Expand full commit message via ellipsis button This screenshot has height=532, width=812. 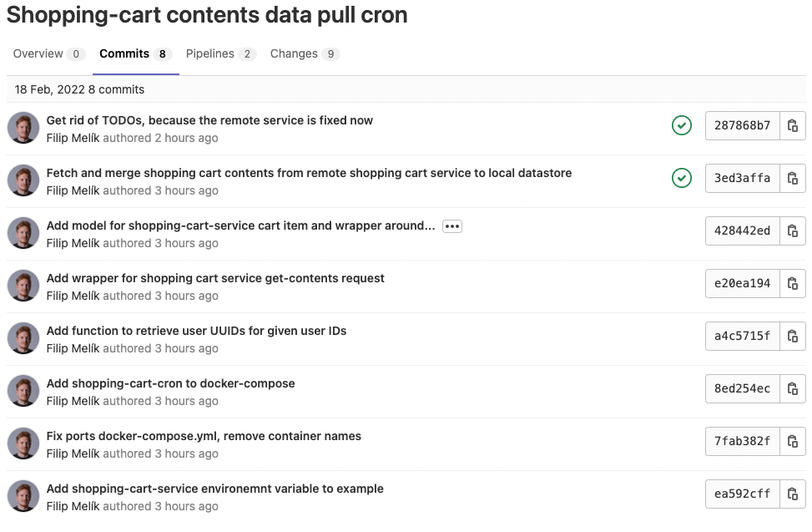tap(452, 226)
